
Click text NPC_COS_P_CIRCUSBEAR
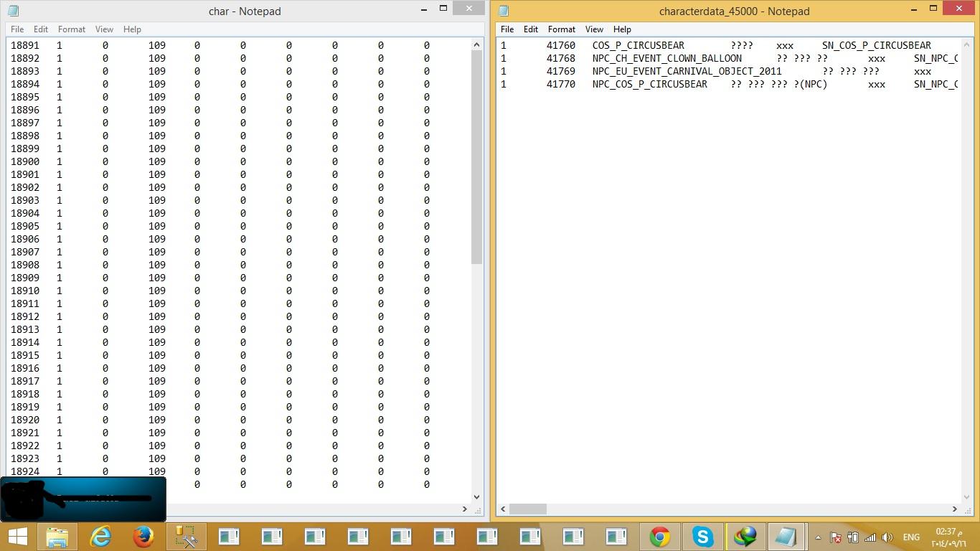pyautogui.click(x=650, y=84)
